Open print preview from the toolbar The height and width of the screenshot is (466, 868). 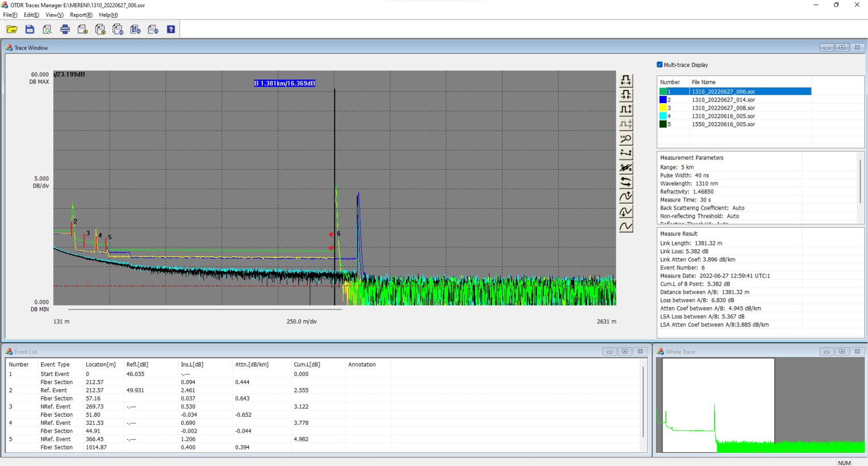(x=47, y=30)
